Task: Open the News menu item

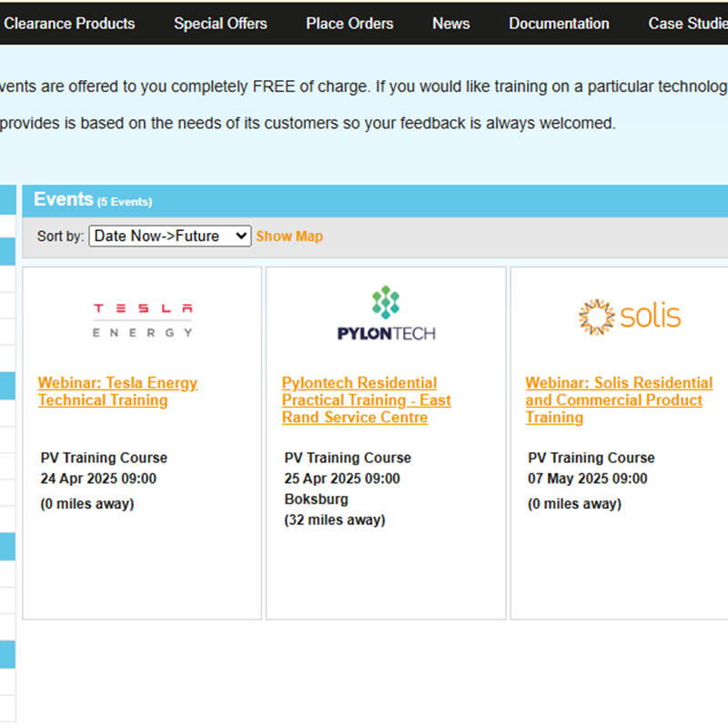Action: point(450,24)
